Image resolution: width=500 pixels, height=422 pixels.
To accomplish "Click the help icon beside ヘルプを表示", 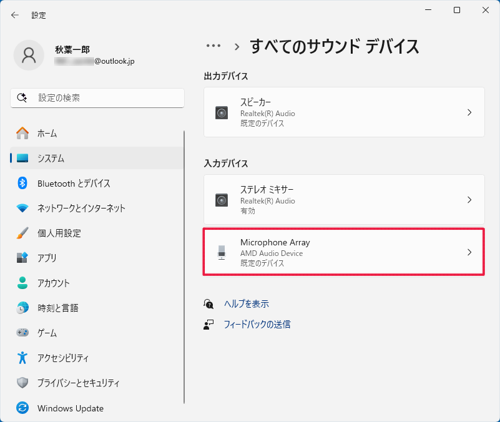I will [x=209, y=304].
